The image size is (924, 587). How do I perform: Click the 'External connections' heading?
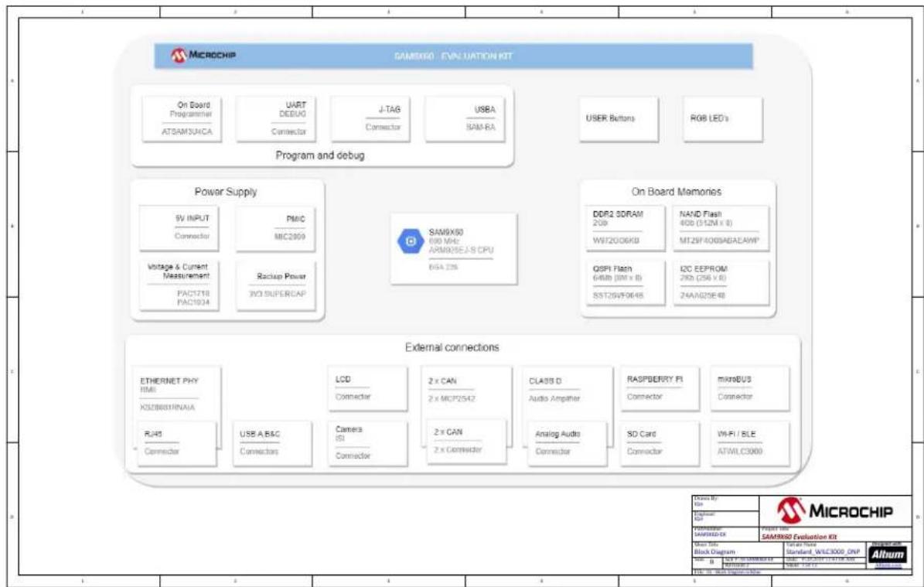[x=452, y=348]
